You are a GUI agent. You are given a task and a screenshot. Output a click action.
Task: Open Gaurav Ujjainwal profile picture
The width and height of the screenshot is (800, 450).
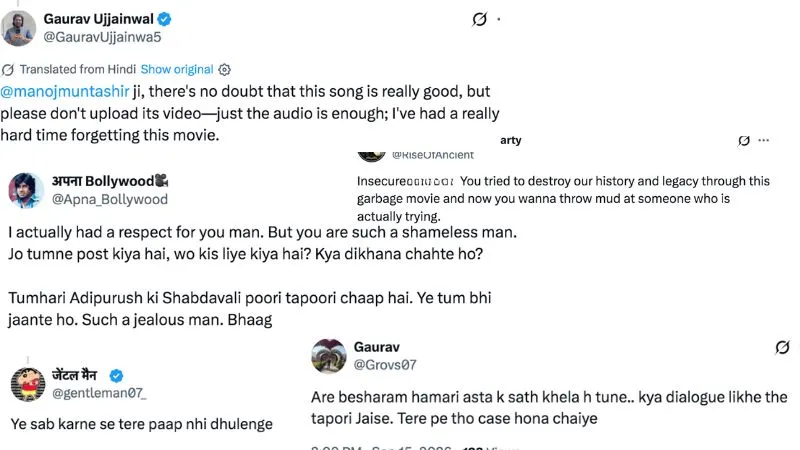point(18,28)
